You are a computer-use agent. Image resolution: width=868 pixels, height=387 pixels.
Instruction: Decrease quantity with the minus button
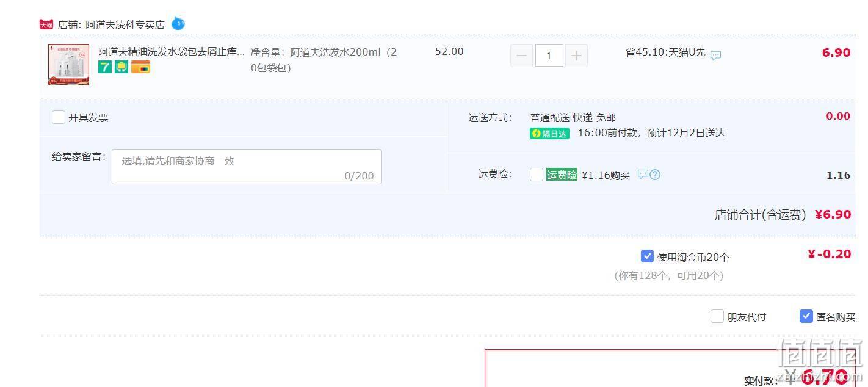(521, 56)
